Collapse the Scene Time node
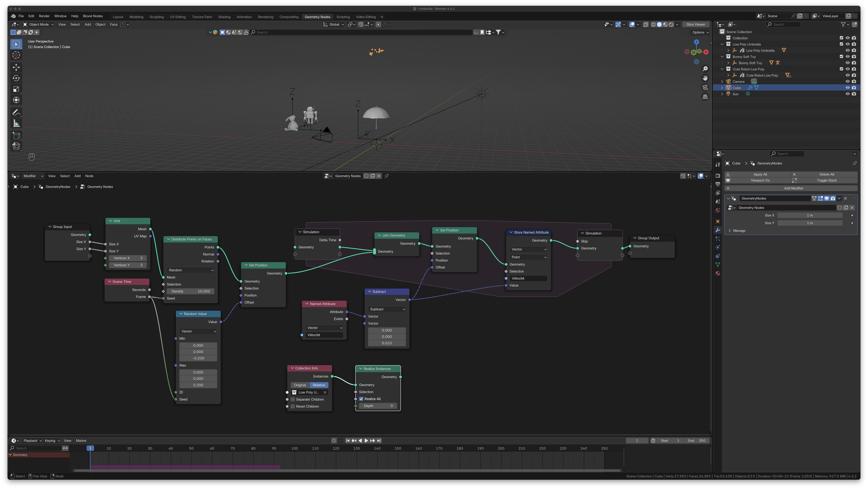This screenshot has width=868, height=489. pyautogui.click(x=109, y=282)
